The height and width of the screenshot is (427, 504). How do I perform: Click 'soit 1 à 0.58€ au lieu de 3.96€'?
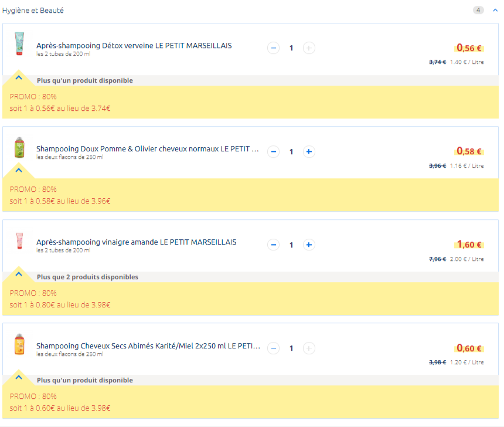pyautogui.click(x=60, y=201)
